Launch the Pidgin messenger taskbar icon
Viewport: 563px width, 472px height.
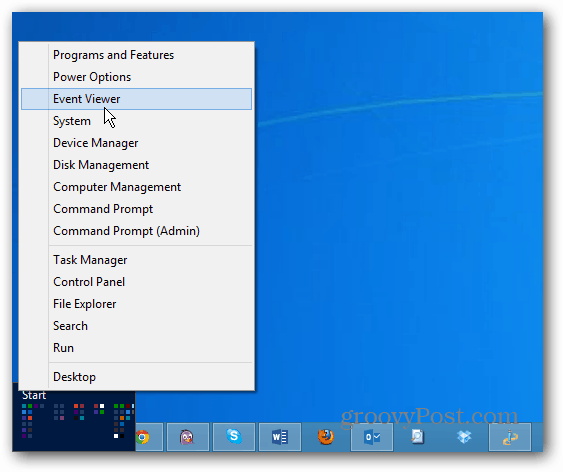(187, 437)
